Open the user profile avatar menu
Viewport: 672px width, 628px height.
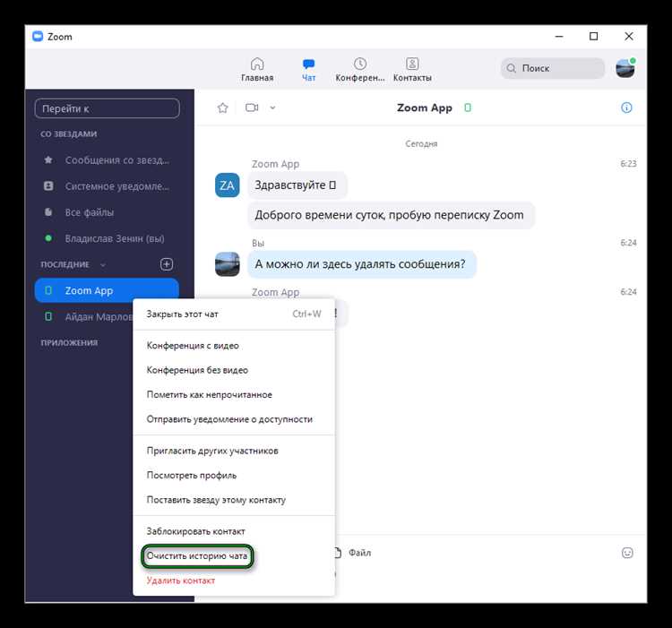coord(625,68)
